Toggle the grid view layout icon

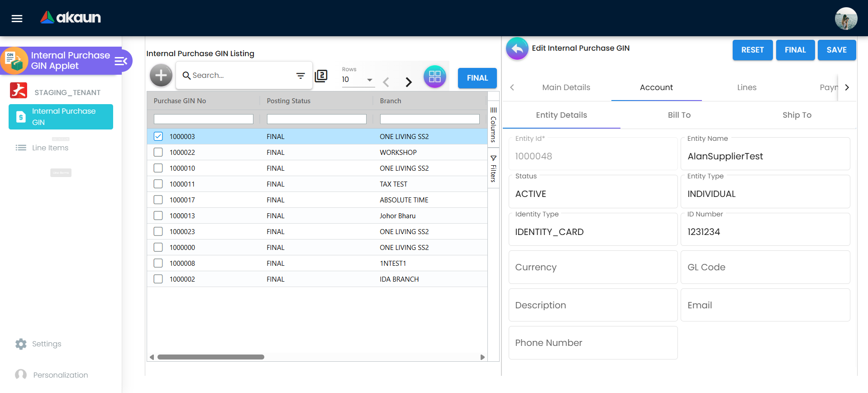tap(434, 77)
